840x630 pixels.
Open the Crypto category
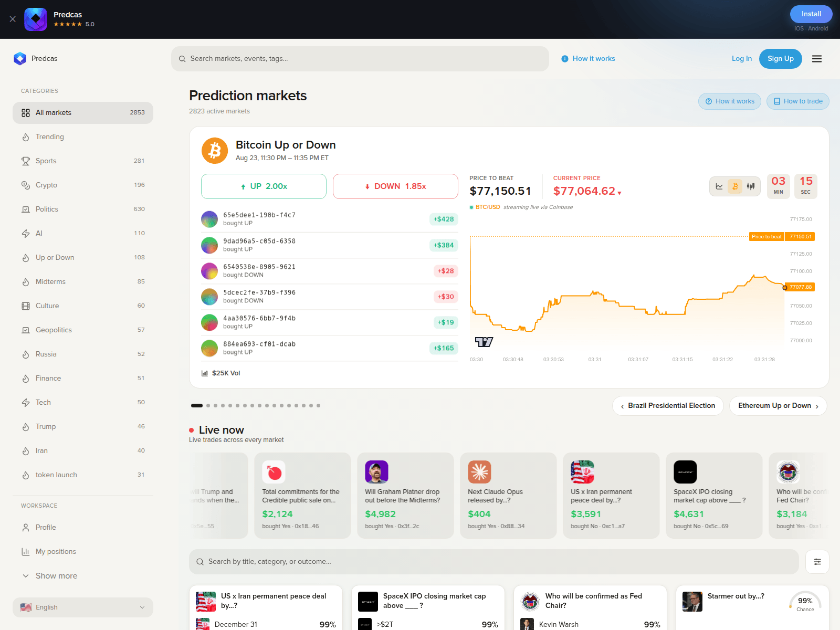pyautogui.click(x=83, y=185)
